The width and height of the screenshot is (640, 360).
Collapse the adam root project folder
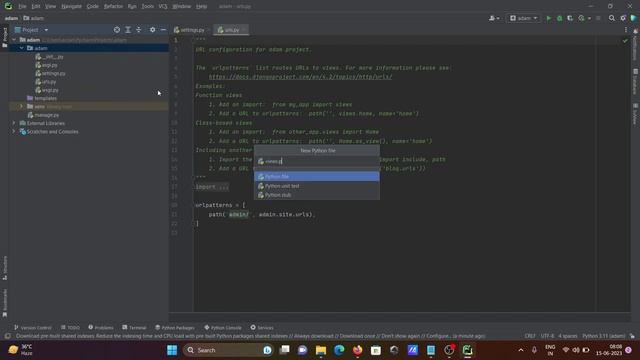click(14, 40)
